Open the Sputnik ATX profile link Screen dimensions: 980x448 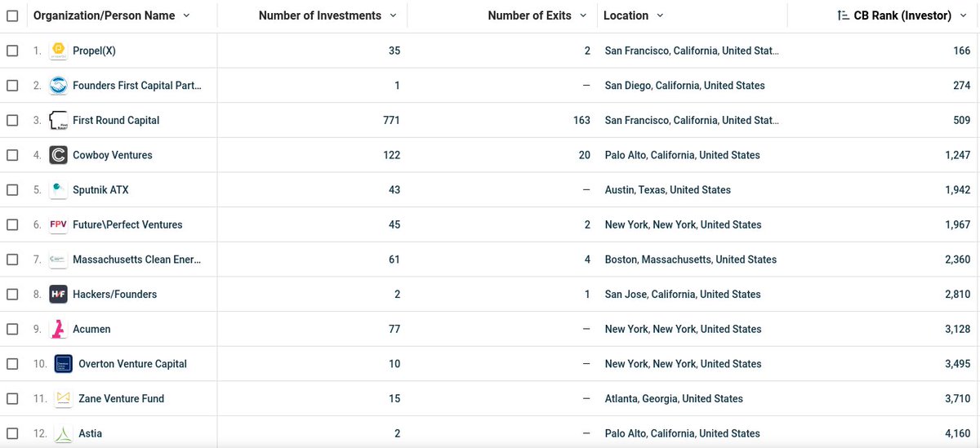point(100,190)
